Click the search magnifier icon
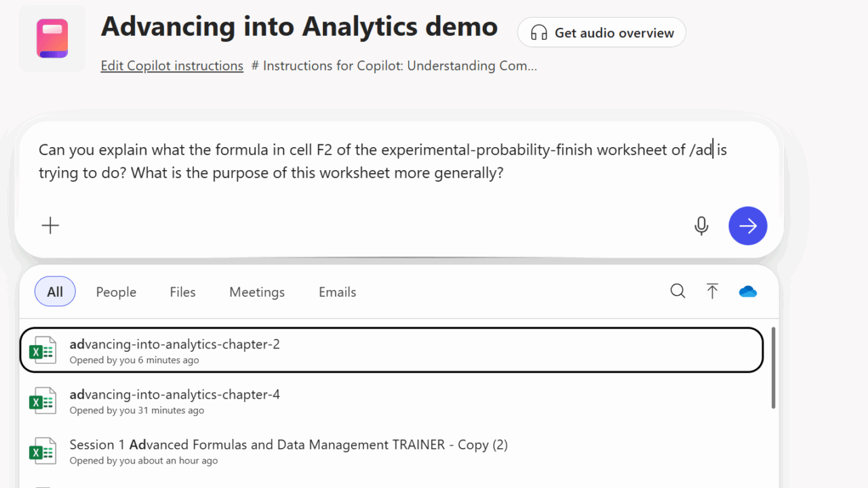 point(677,291)
